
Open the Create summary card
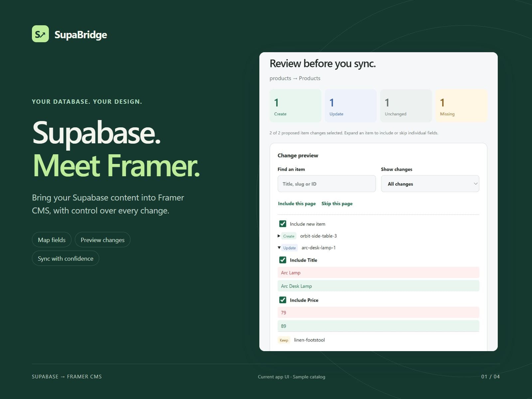point(295,106)
